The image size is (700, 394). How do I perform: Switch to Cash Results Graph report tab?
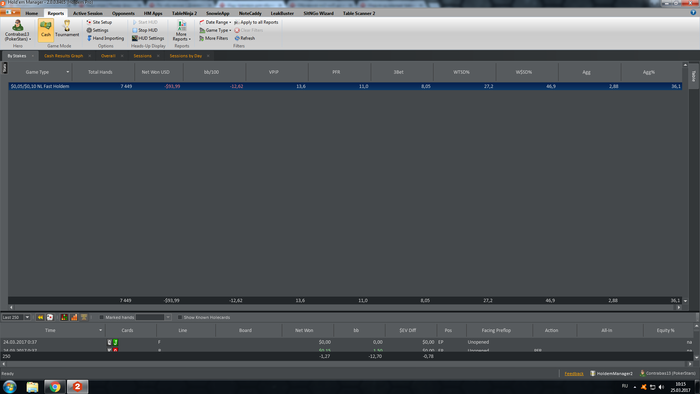pos(63,56)
